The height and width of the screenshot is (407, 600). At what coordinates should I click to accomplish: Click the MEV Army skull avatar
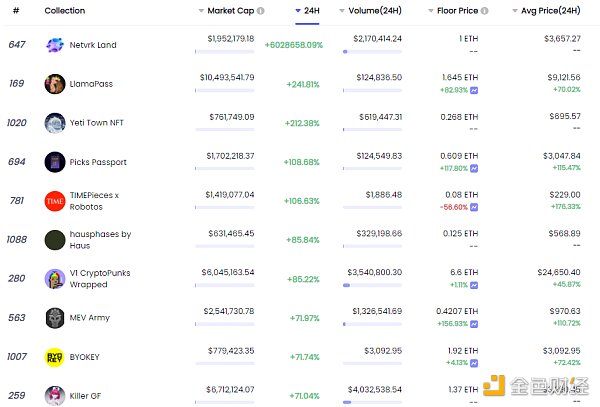(x=55, y=318)
